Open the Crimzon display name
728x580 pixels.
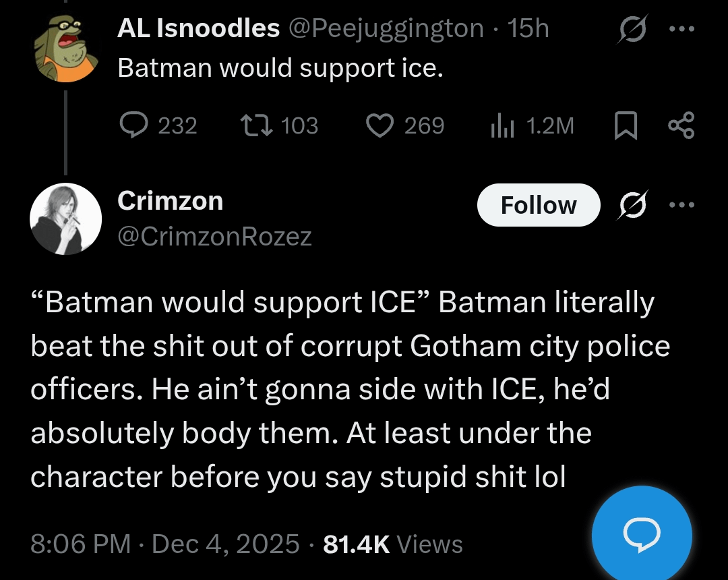click(x=170, y=201)
